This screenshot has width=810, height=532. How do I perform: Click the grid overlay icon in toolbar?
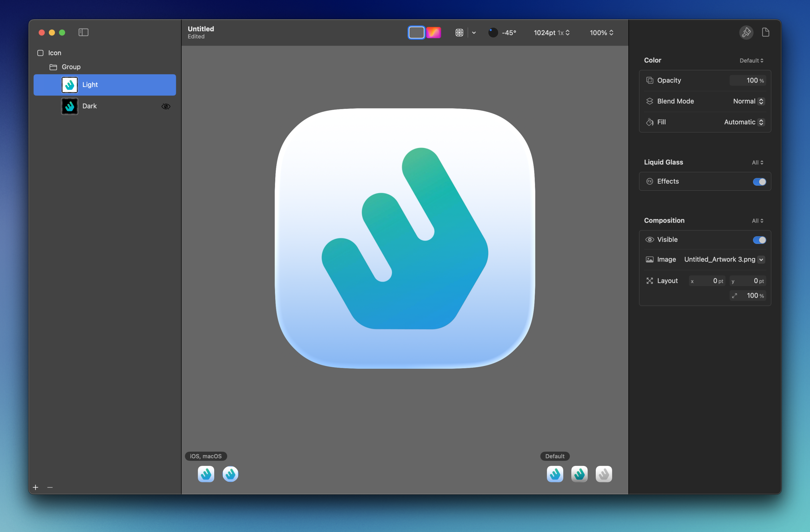point(459,33)
